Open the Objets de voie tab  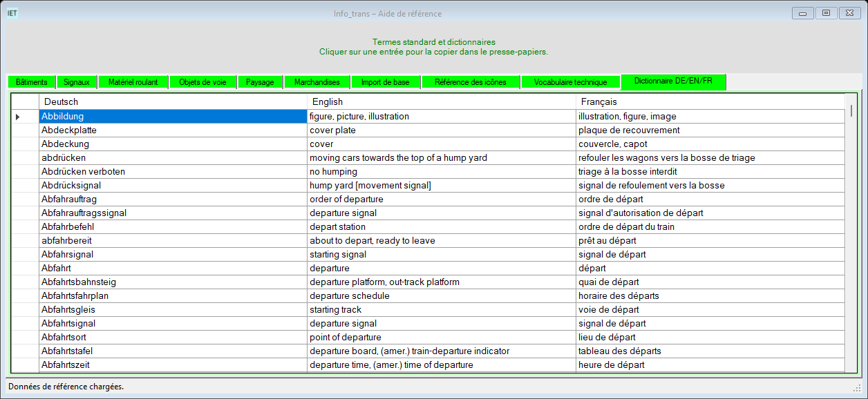[x=202, y=82]
